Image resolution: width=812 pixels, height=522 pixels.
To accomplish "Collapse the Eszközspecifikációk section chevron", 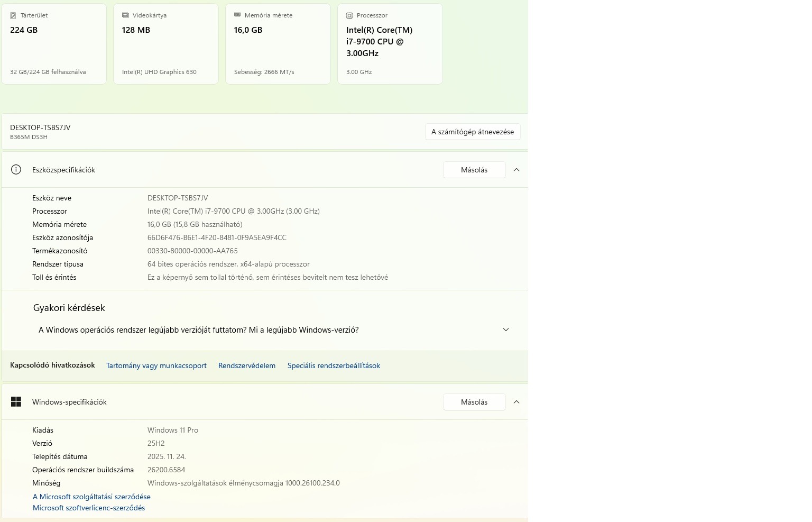I will tap(516, 170).
